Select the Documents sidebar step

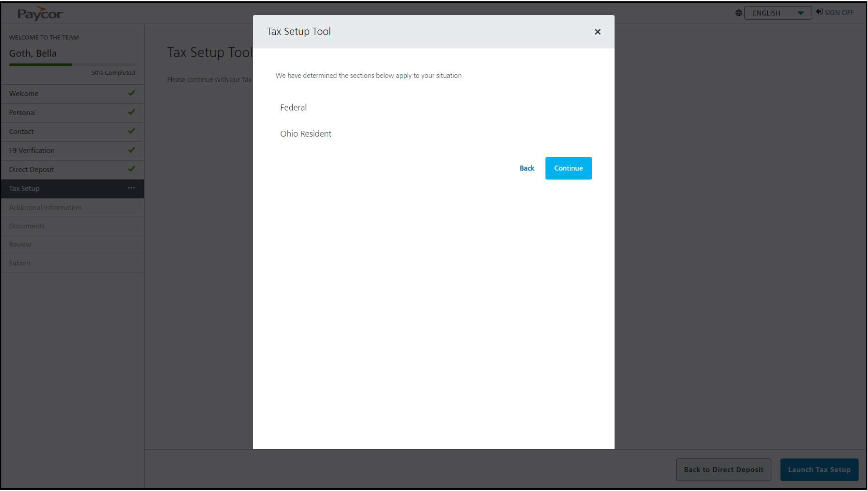(x=27, y=226)
